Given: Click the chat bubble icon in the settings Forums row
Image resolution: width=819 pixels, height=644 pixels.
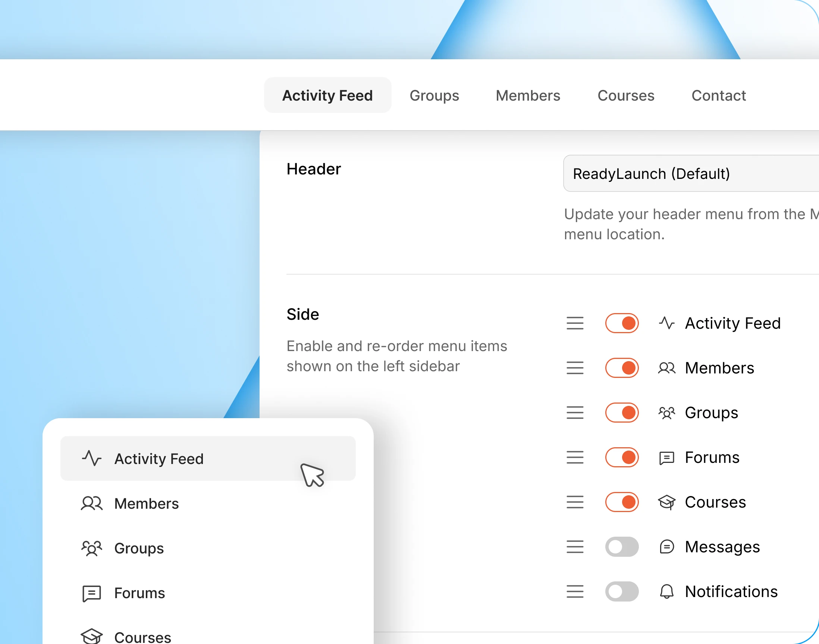Looking at the screenshot, I should pos(666,458).
